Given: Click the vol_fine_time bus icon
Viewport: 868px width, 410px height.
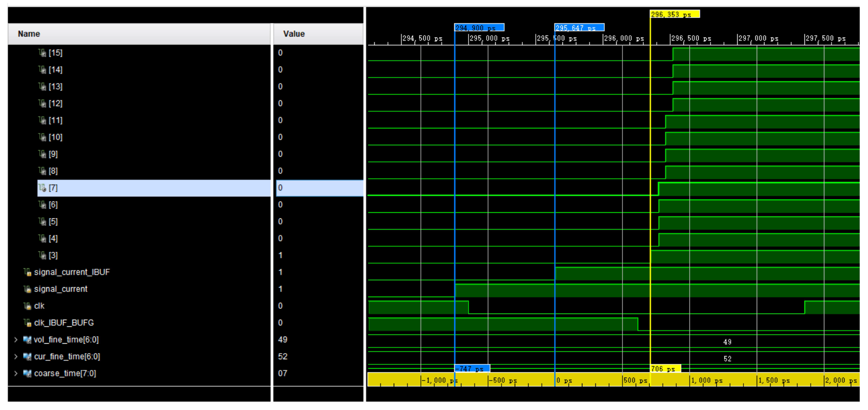Looking at the screenshot, I should tap(27, 340).
